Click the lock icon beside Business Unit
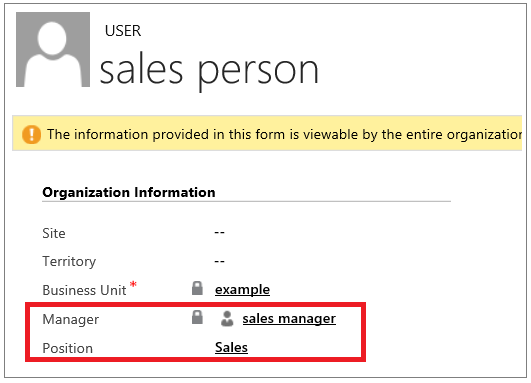This screenshot has width=531, height=383. 197,288
